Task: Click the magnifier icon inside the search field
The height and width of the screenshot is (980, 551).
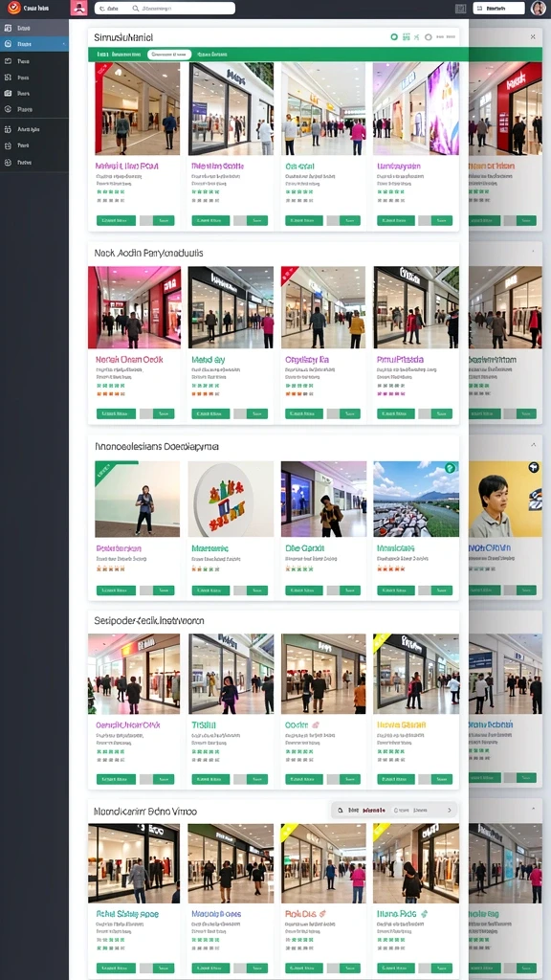Action: tap(136, 9)
